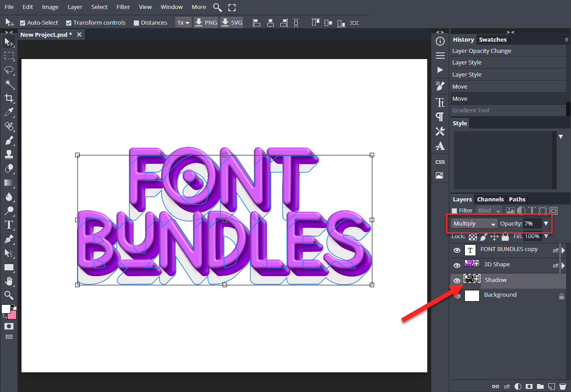The width and height of the screenshot is (571, 392).
Task: Open the Multiply blend mode dropdown
Action: (474, 223)
